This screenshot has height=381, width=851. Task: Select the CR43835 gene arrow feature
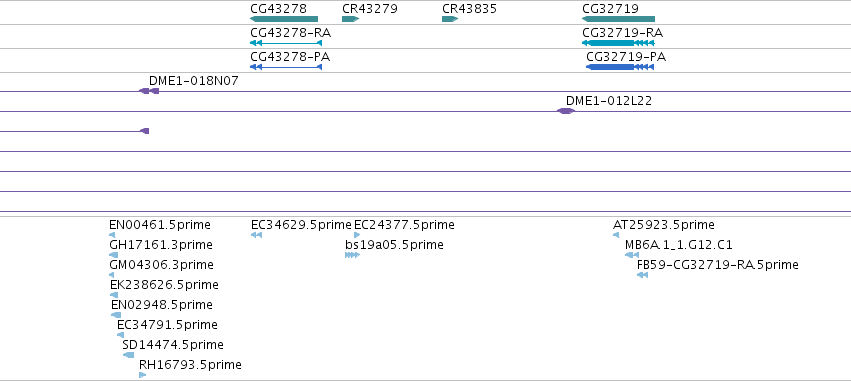click(x=450, y=19)
